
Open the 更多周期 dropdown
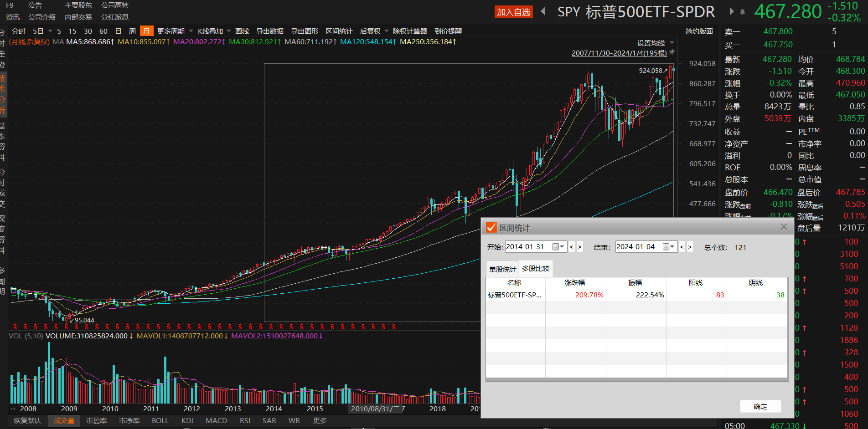tap(175, 31)
